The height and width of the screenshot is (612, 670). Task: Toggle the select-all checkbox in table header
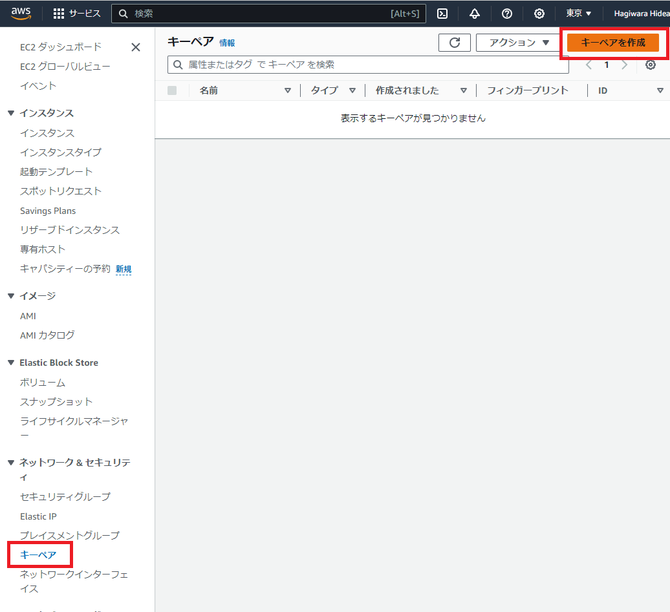tap(172, 90)
